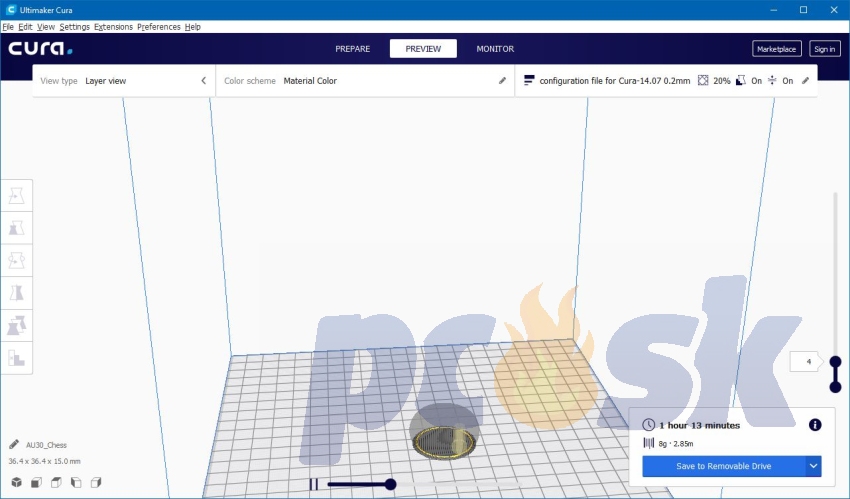
Task: Select the Move tool in left toolbar
Action: (17, 196)
